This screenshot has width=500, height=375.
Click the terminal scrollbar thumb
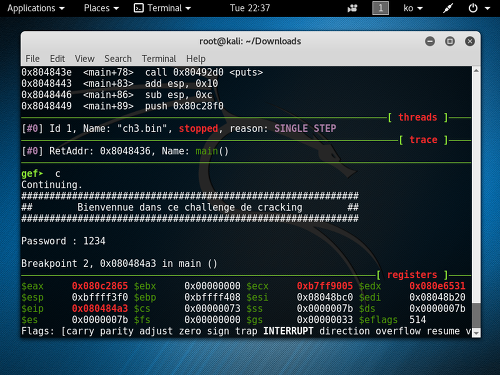pos(476,316)
